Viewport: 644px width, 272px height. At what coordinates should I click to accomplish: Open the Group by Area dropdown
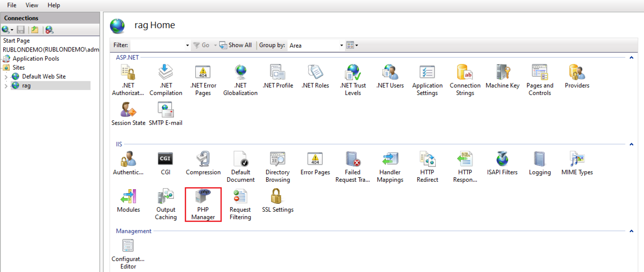click(x=341, y=46)
